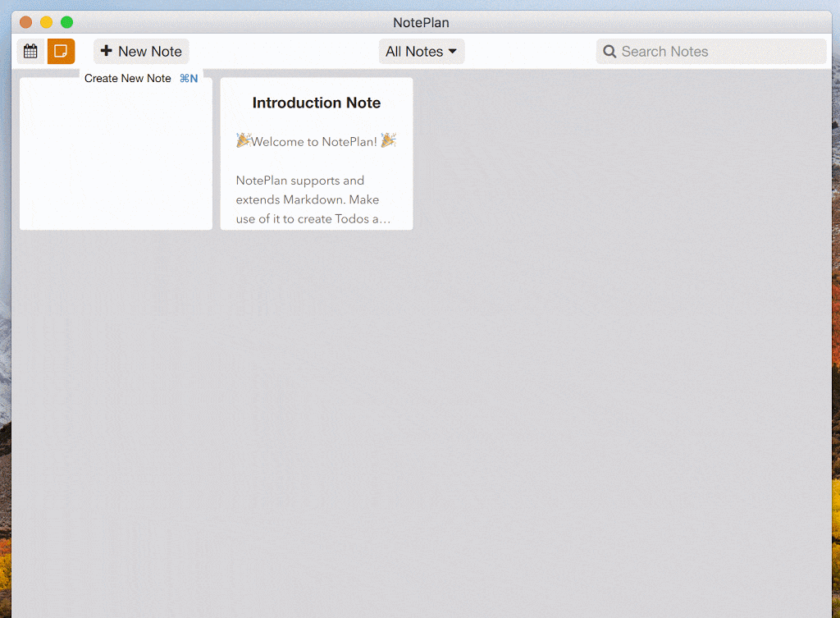
Task: Open the Introduction Note card
Action: (x=317, y=153)
